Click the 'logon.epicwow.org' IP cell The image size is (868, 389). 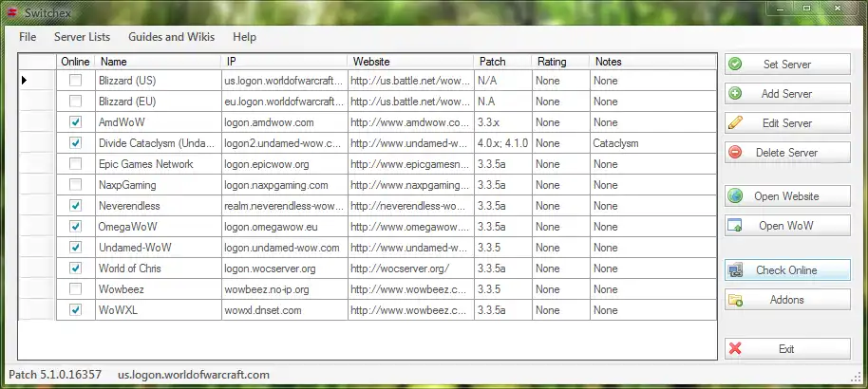point(285,164)
